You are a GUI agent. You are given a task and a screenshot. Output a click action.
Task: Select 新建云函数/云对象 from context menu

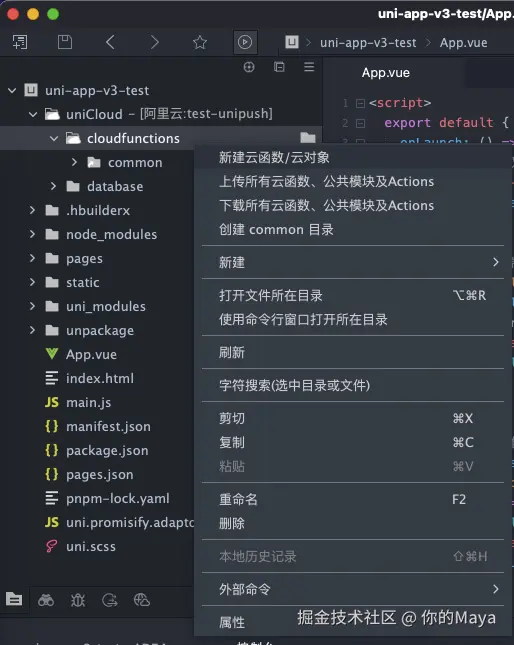tap(274, 158)
